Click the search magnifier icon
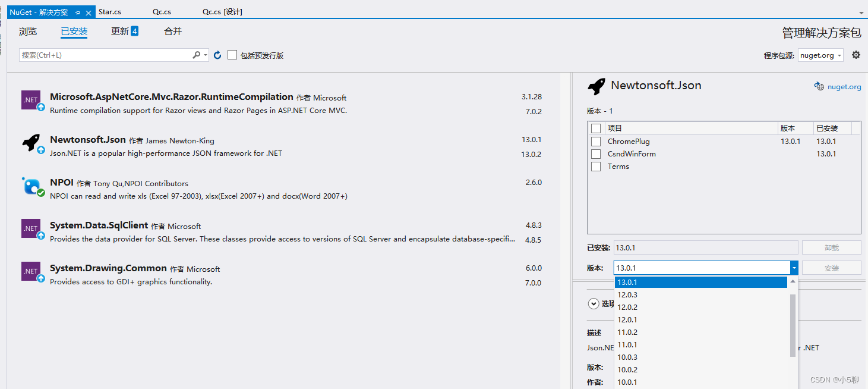This screenshot has height=389, width=868. click(x=195, y=54)
